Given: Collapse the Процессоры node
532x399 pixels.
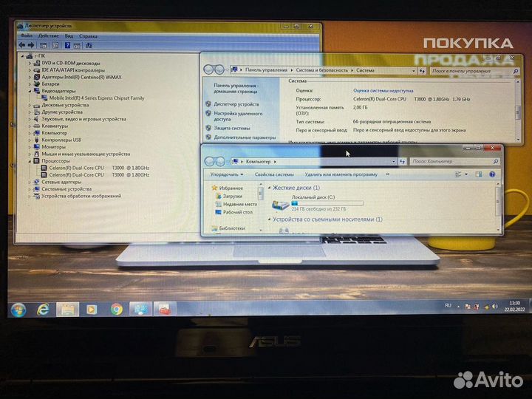Looking at the screenshot, I should [x=30, y=161].
